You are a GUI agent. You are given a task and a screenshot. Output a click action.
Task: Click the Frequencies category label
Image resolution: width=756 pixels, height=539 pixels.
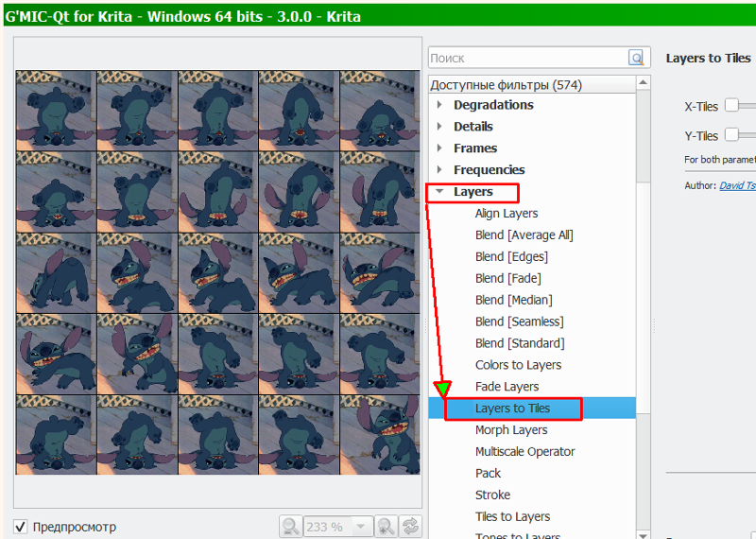[x=489, y=170]
